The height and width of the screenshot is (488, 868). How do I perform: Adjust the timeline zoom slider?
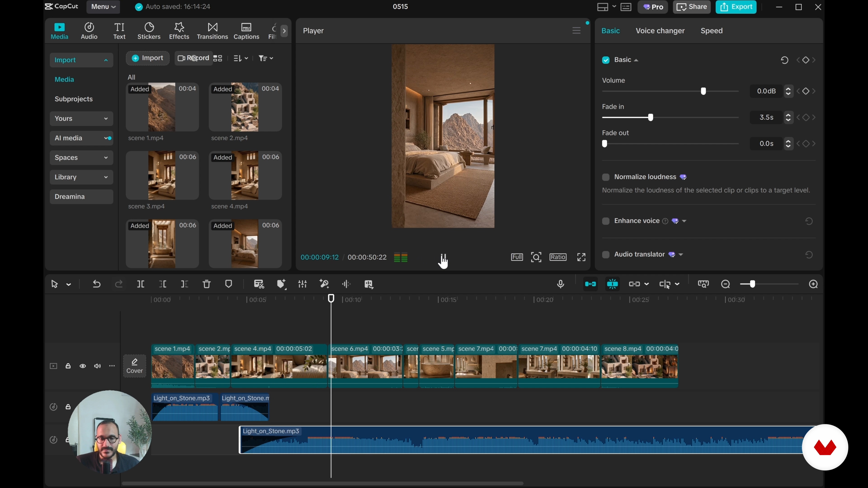(x=752, y=284)
